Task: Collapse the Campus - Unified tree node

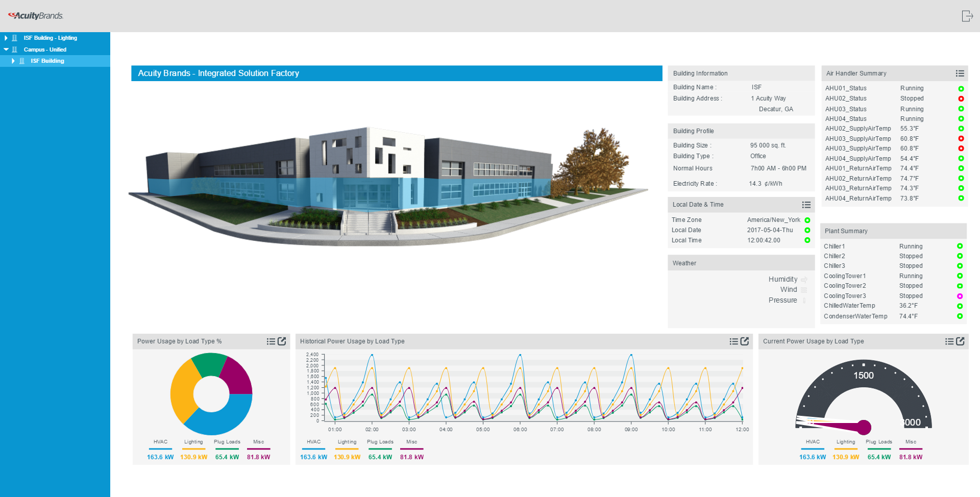Action: pyautogui.click(x=6, y=49)
